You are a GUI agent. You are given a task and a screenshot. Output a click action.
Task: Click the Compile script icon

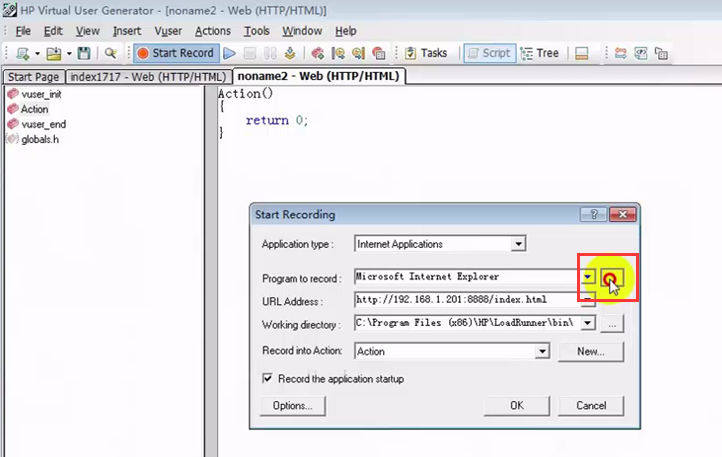pos(290,53)
